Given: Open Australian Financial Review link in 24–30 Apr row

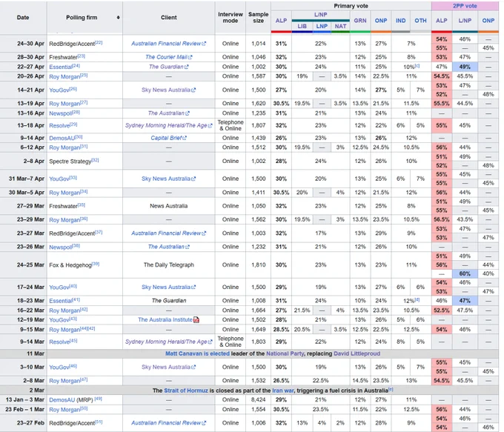Looking at the screenshot, I should (166, 44).
